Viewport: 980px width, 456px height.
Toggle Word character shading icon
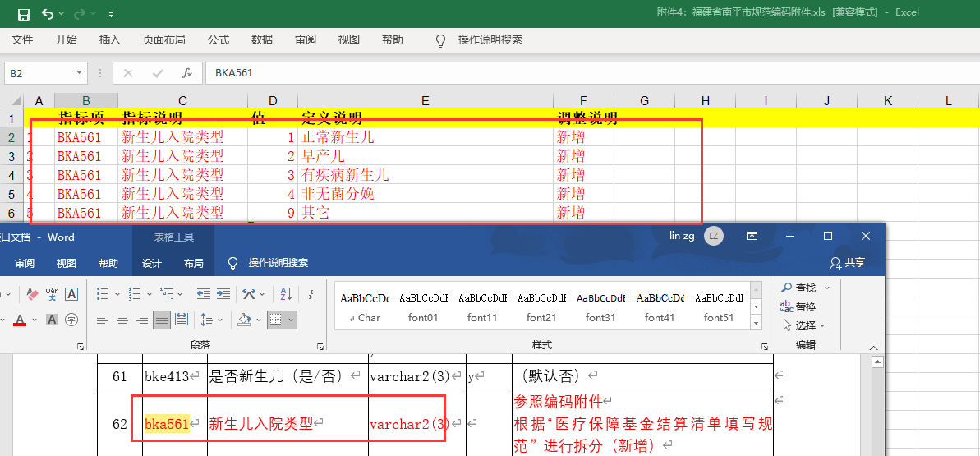(52, 320)
